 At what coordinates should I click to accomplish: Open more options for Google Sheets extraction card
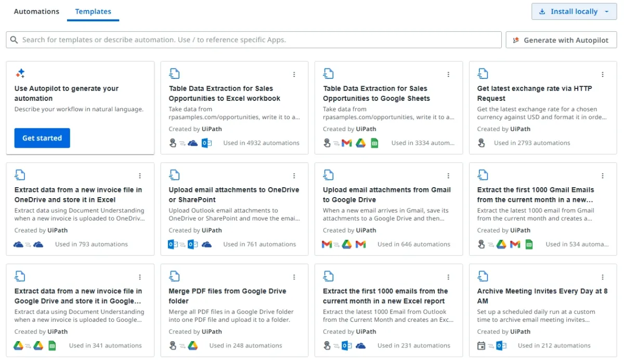(449, 74)
